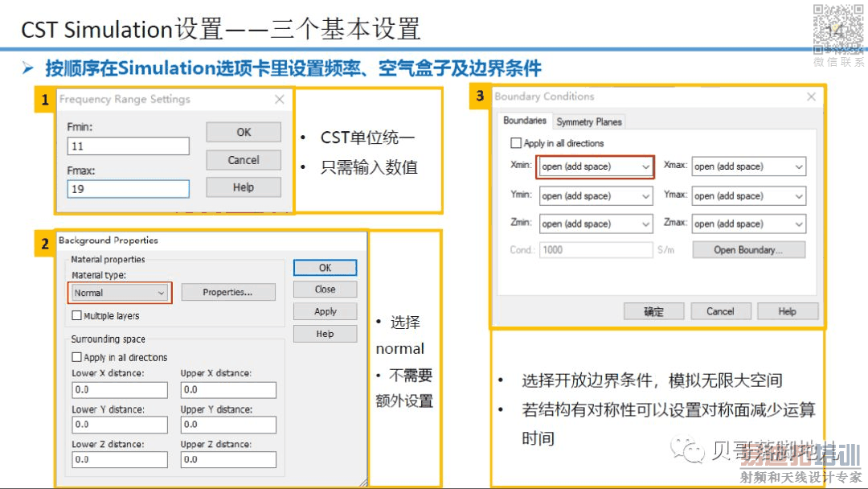This screenshot has width=868, height=489.
Task: Click the Cond. conductivity field
Action: (596, 250)
